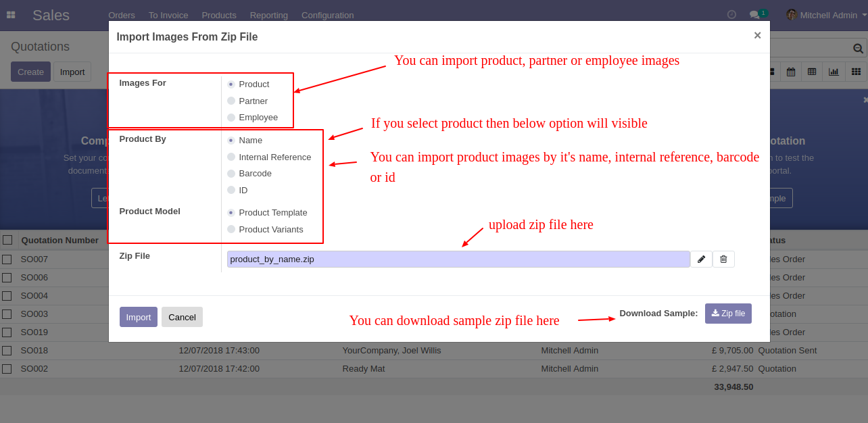Click the trash icon to clear zip file
Viewport: 868px width, 423px height.
(x=723, y=259)
